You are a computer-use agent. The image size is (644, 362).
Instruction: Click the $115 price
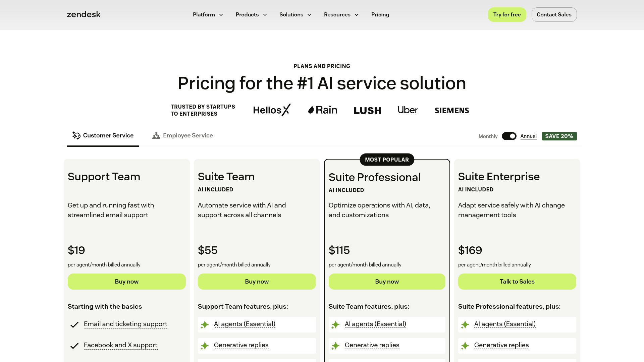click(339, 250)
